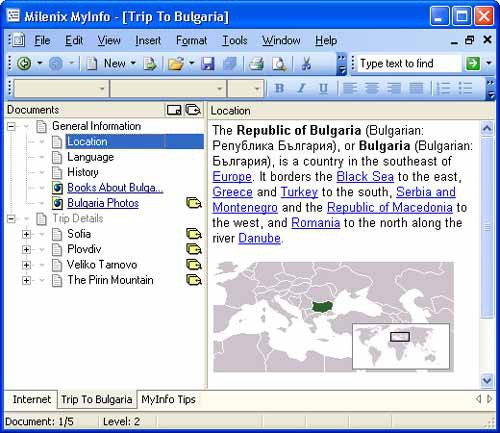Open the Bulgaria Photos link item
The height and width of the screenshot is (433, 500).
point(103,203)
